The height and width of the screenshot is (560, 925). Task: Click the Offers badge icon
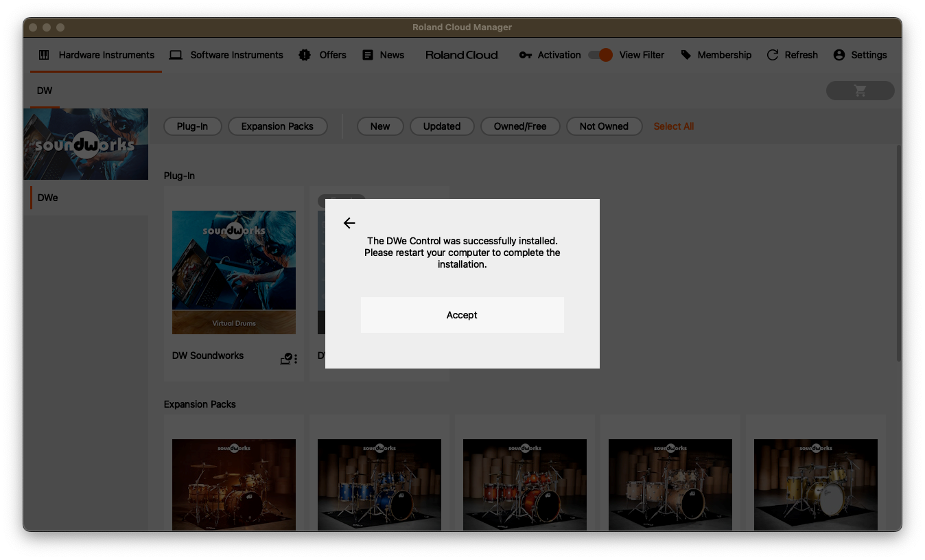pyautogui.click(x=305, y=55)
